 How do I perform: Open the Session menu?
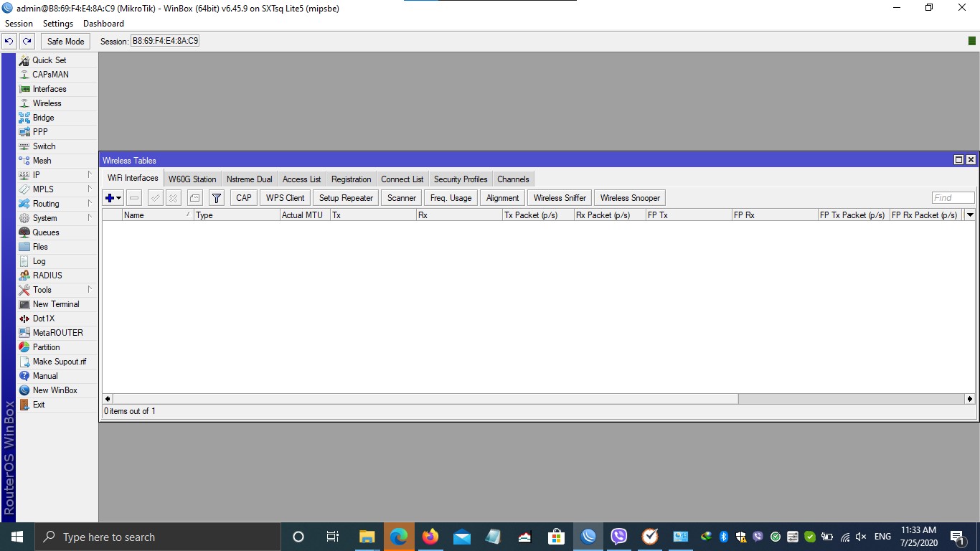tap(19, 24)
